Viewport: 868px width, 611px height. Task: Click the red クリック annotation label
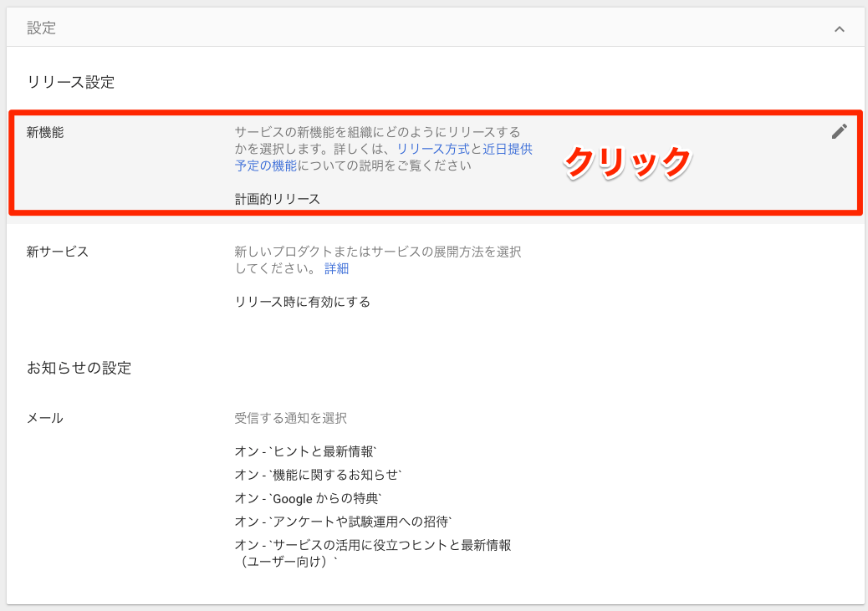(627, 161)
